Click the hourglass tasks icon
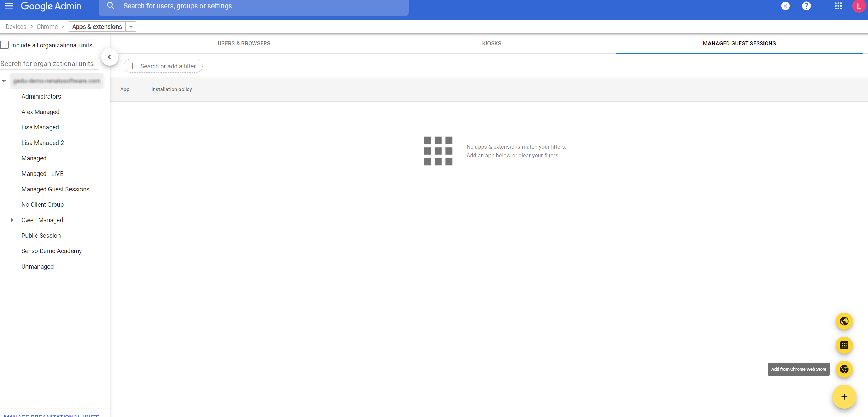Viewport: 868px width, 417px height. (x=785, y=6)
